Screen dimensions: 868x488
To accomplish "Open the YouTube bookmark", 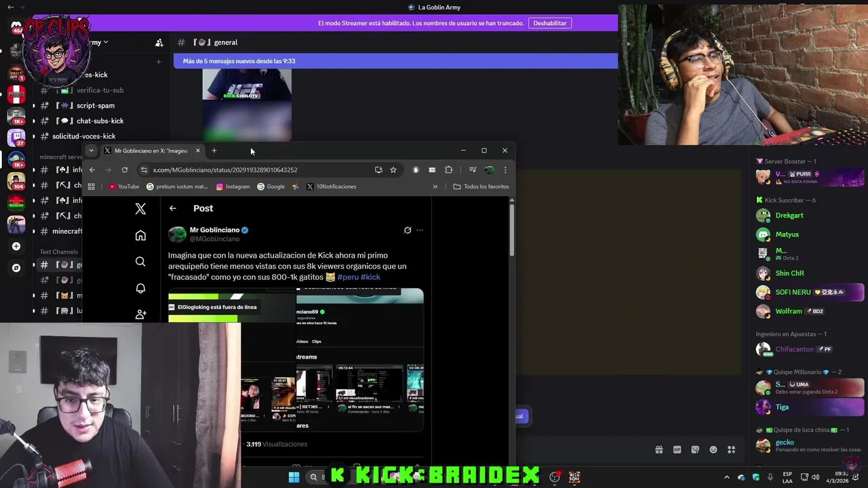I will [x=123, y=186].
